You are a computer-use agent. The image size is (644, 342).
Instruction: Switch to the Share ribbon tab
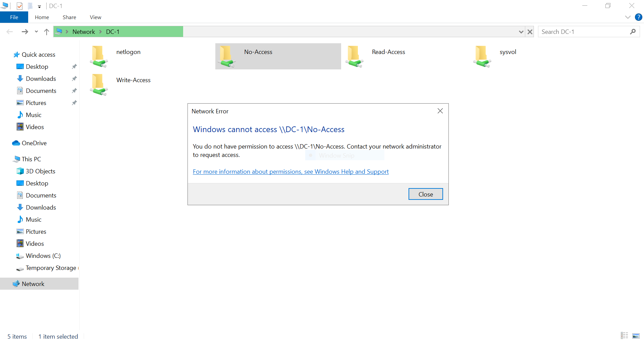tap(69, 17)
